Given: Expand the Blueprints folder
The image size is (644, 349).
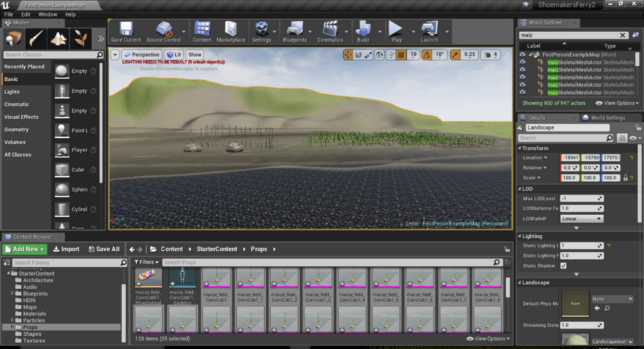Looking at the screenshot, I should [x=13, y=293].
